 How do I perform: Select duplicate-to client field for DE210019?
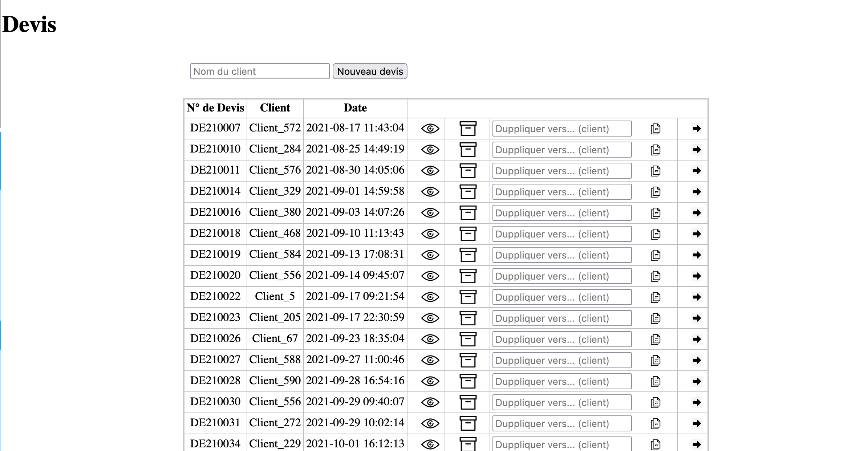(x=561, y=255)
